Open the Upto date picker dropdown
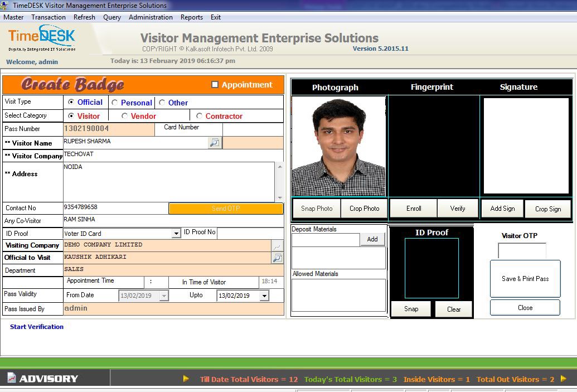The height and width of the screenshot is (392, 577). 264,296
